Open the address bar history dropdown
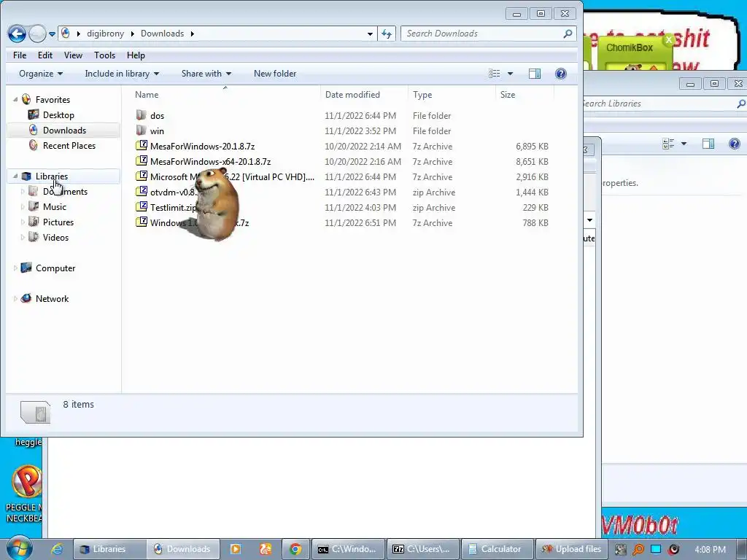 (370, 34)
